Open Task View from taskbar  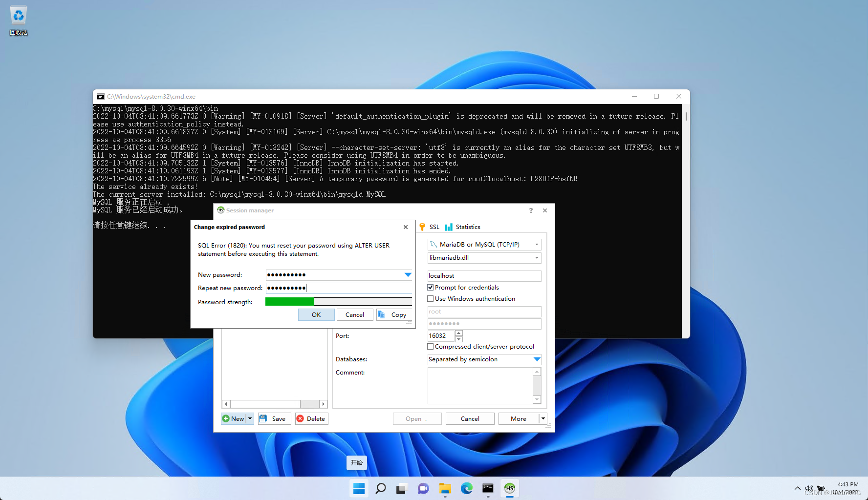coord(402,488)
